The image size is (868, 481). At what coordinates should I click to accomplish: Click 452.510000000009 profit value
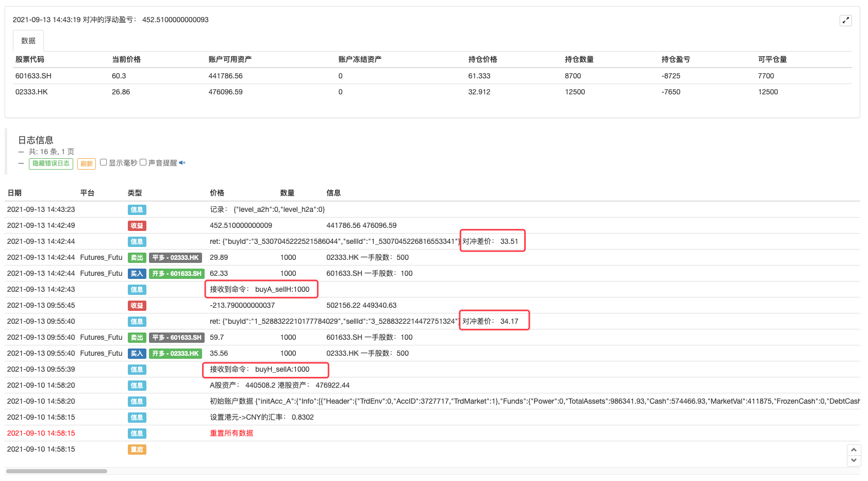coord(241,226)
